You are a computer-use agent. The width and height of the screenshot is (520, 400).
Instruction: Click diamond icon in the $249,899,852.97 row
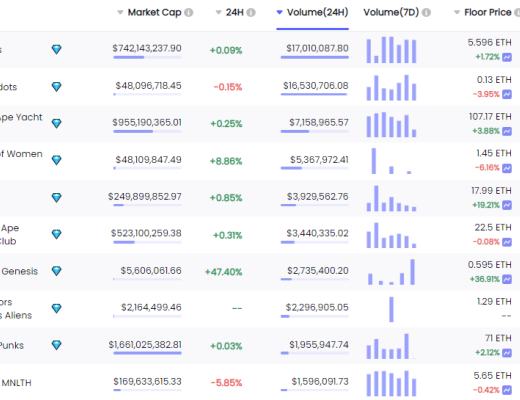(x=57, y=197)
